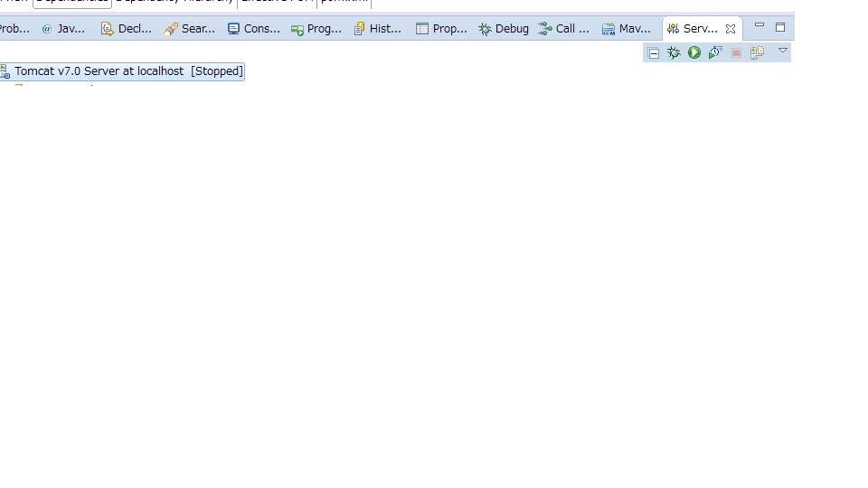Click the Console tab monitor icon
Screen dimensions: 868x488
233,29
